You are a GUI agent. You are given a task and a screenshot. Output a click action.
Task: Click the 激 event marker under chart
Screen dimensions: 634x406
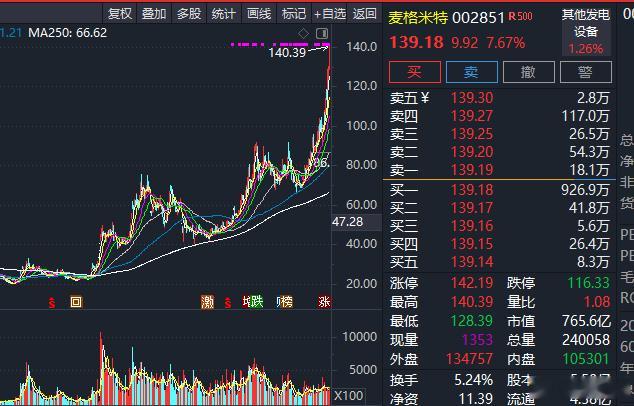(x=207, y=302)
